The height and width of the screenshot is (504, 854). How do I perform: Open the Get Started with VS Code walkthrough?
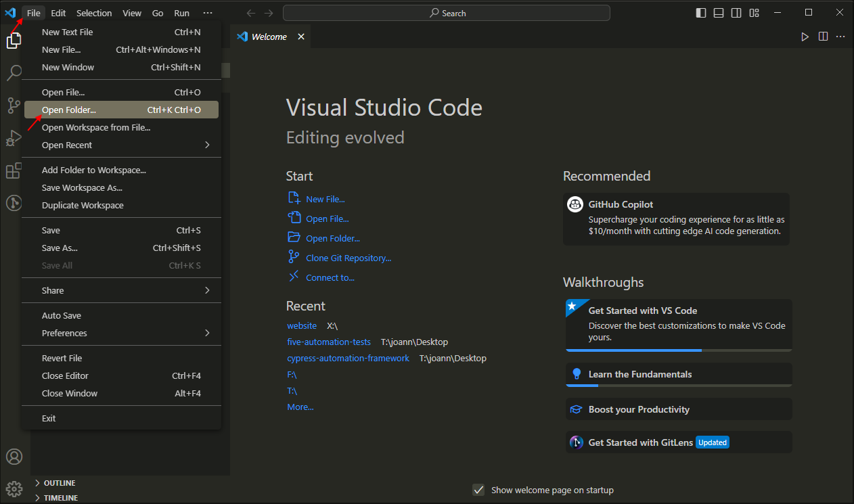coord(679,325)
